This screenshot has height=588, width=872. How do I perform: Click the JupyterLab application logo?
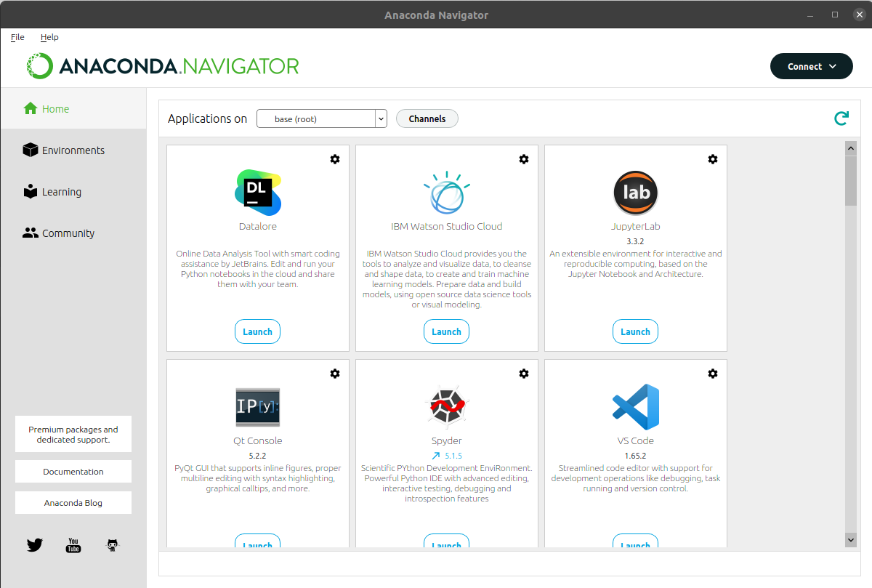coord(636,193)
